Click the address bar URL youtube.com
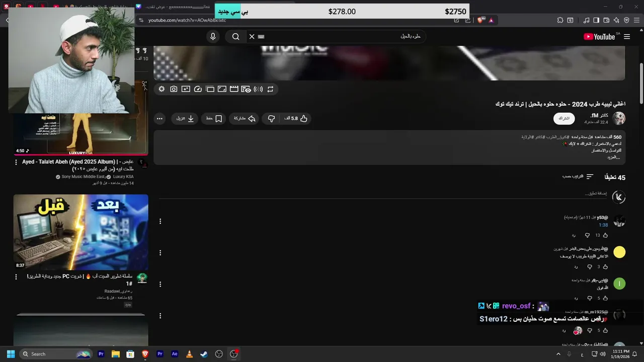 click(x=187, y=20)
